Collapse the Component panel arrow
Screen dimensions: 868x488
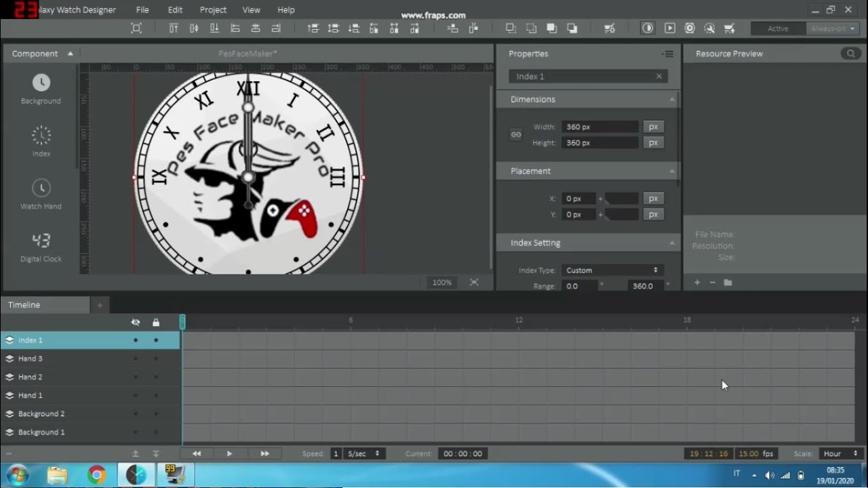[x=70, y=54]
